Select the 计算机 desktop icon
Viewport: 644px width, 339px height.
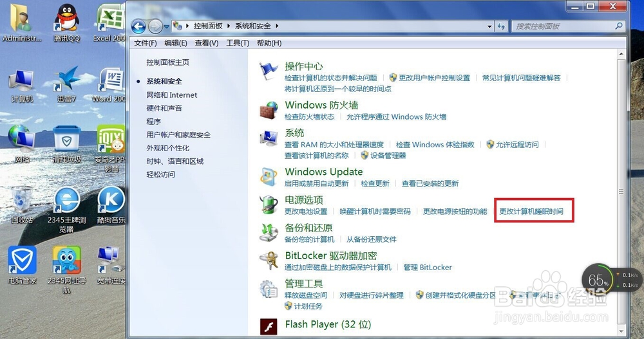22,86
